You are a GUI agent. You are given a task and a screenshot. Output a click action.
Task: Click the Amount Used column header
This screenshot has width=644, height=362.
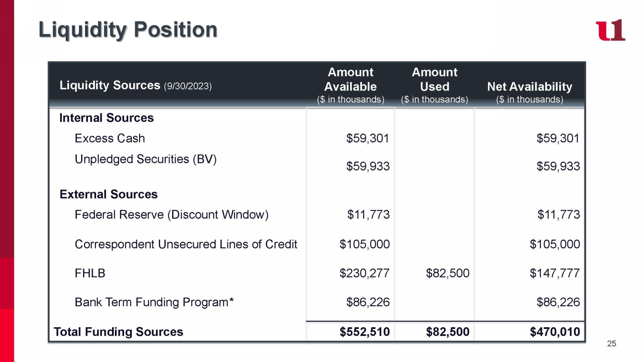tap(434, 85)
